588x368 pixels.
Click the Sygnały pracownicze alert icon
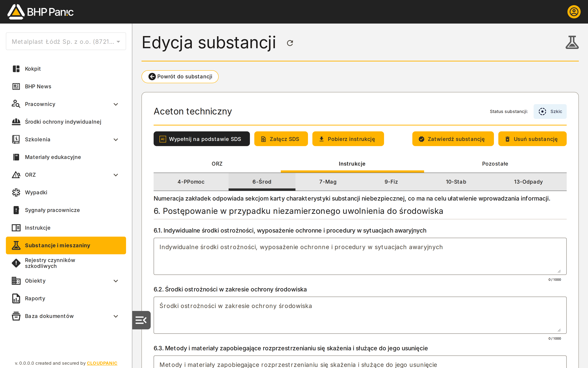point(16,210)
